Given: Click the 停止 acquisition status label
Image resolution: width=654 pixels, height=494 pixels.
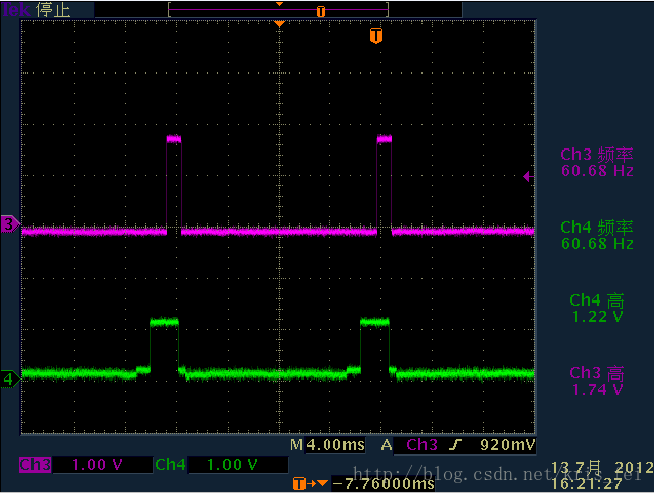Looking at the screenshot, I should pyautogui.click(x=53, y=10).
